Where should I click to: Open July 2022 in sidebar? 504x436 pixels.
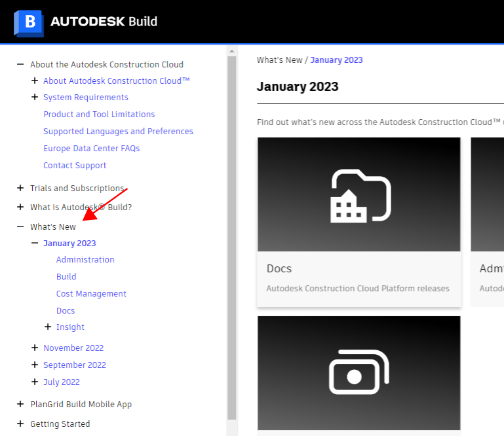(62, 382)
